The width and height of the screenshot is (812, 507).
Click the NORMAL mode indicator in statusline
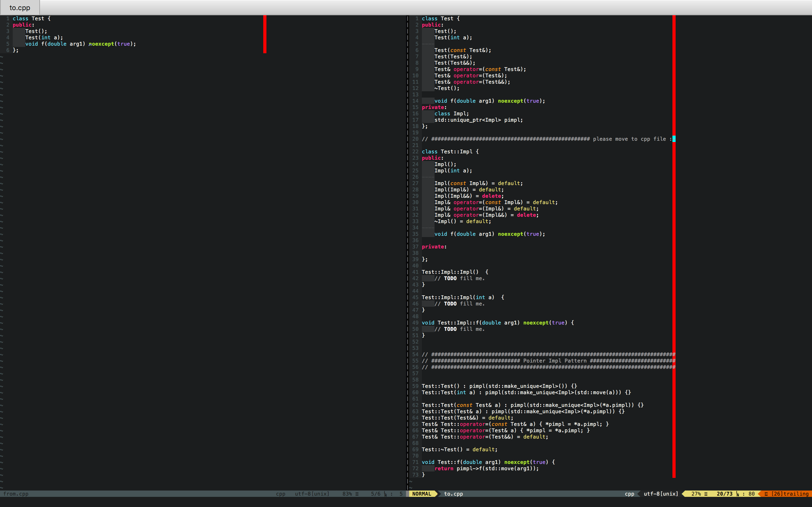[422, 494]
